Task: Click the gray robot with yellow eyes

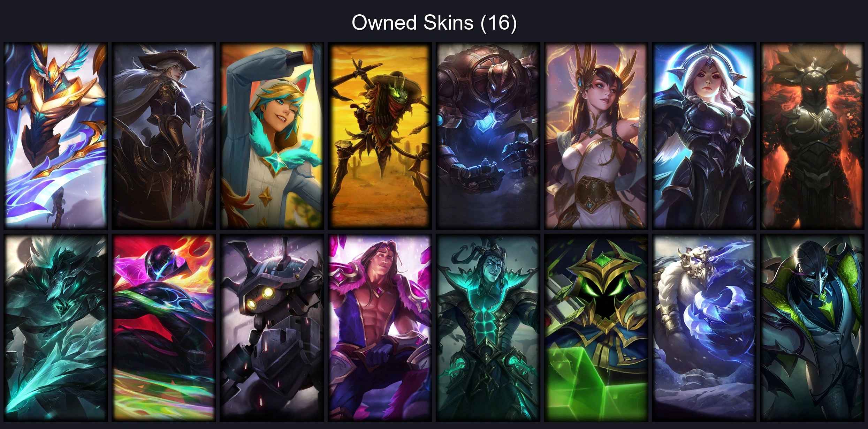Action: point(272,328)
